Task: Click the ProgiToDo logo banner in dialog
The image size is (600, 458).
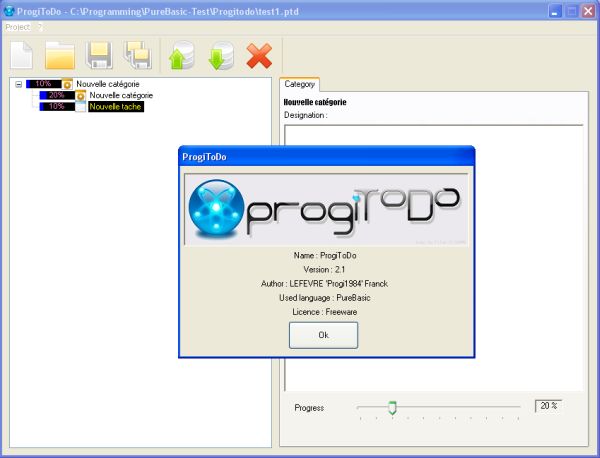Action: point(326,209)
